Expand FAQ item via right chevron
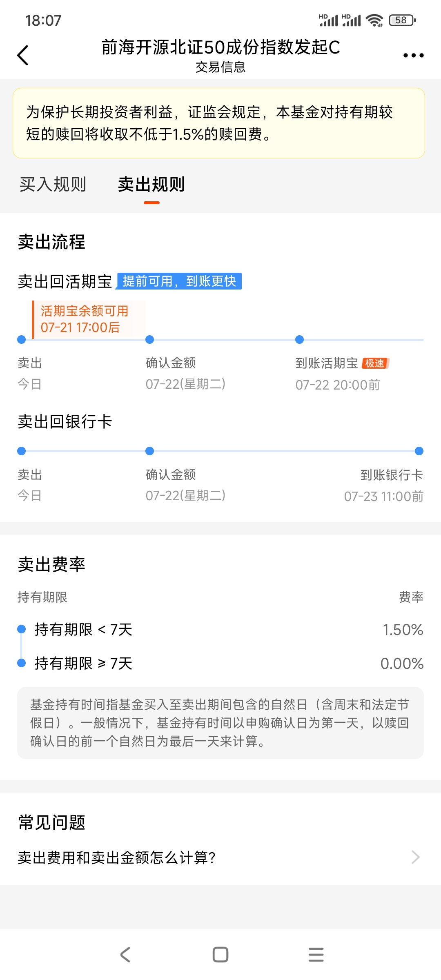441x980 pixels. click(415, 857)
